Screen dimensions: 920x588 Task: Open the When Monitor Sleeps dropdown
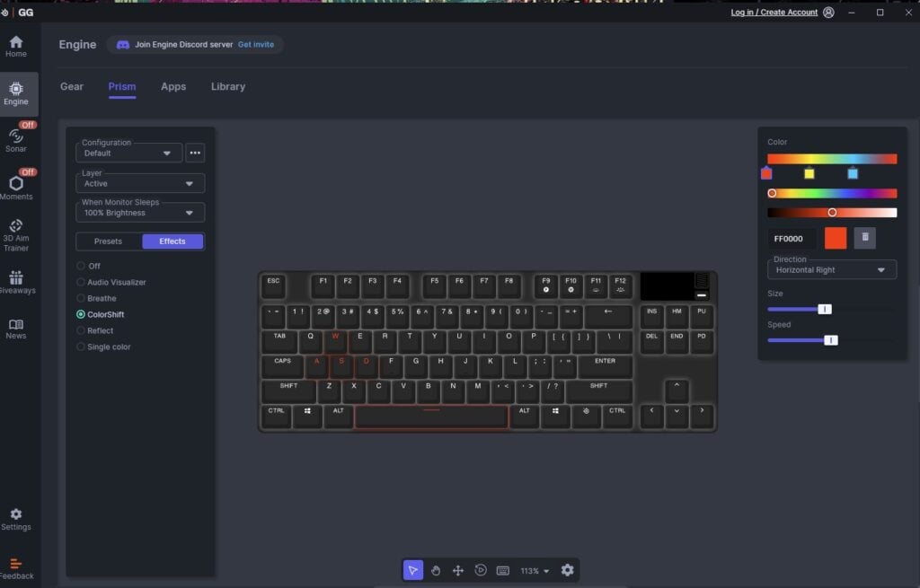pos(140,213)
